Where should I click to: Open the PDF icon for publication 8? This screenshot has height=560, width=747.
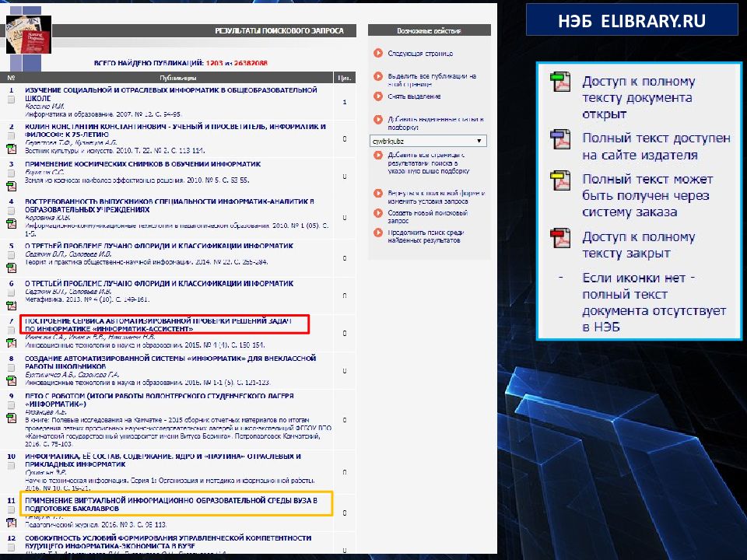[x=11, y=380]
